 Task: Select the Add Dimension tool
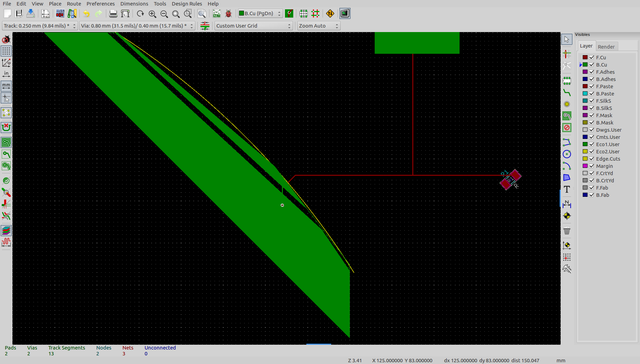coord(567,204)
